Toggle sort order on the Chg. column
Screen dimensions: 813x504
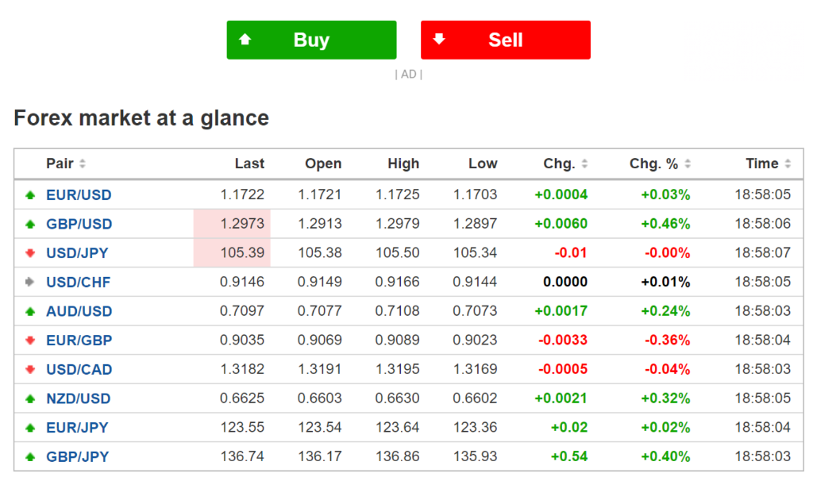click(x=584, y=164)
